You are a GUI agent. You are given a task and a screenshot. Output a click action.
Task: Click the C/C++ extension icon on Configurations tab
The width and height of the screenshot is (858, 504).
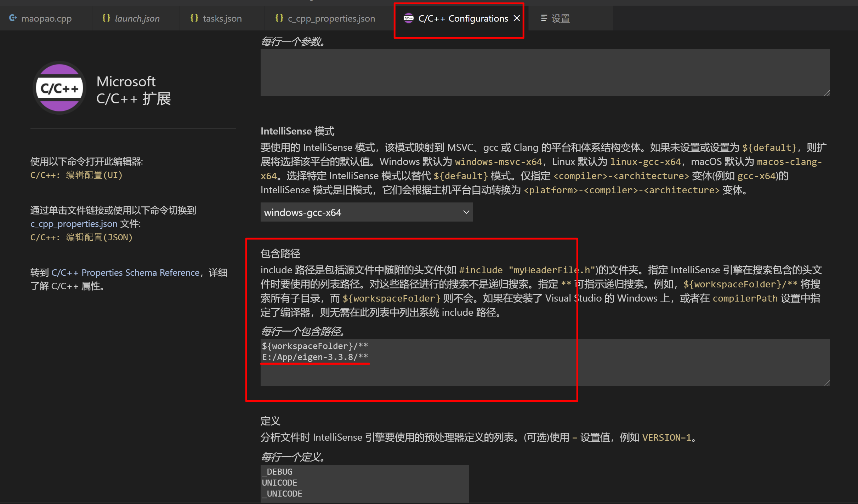[x=408, y=18]
